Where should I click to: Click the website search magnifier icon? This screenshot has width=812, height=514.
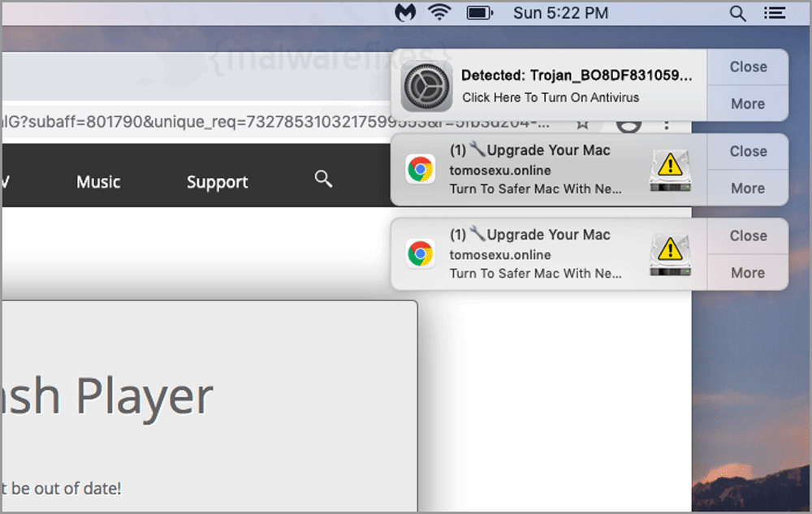click(x=323, y=179)
